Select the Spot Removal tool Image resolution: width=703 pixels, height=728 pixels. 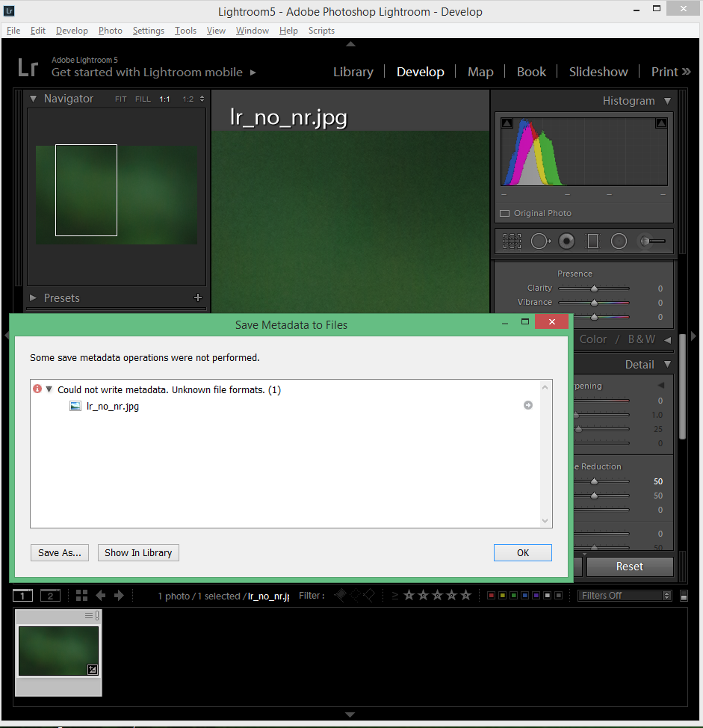pos(540,241)
